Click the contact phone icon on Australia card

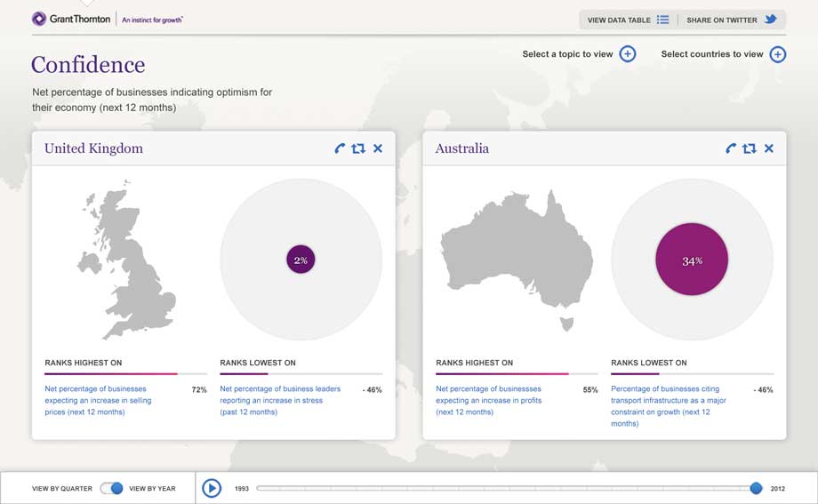pos(731,148)
